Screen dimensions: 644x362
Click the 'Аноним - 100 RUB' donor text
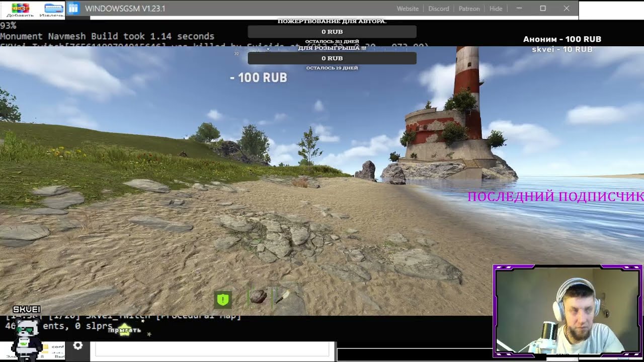[x=562, y=39]
